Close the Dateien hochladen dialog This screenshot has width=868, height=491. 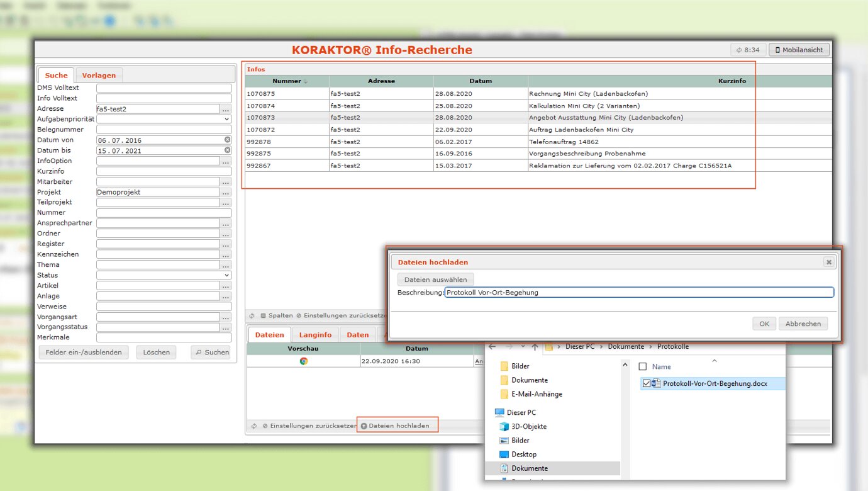click(x=828, y=262)
